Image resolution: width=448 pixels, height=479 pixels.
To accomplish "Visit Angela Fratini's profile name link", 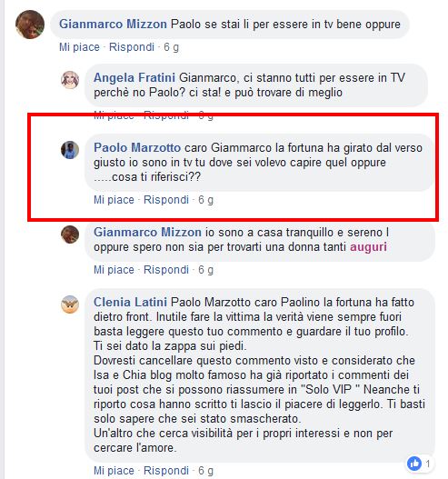I will (x=134, y=77).
